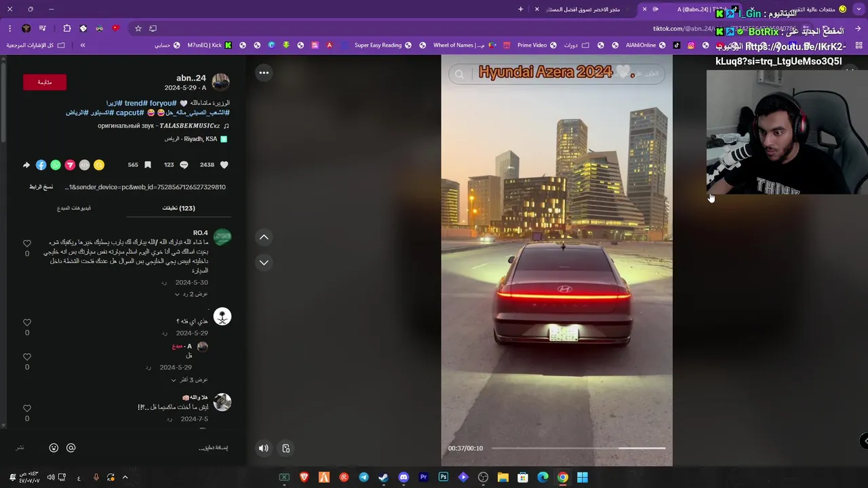Image resolution: width=868 pixels, height=488 pixels.
Task: Like the creator's reply comment
Action: 27,357
